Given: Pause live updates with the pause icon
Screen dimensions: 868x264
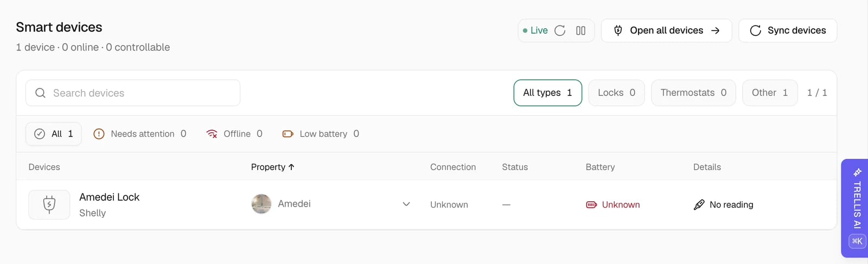Looking at the screenshot, I should point(580,30).
